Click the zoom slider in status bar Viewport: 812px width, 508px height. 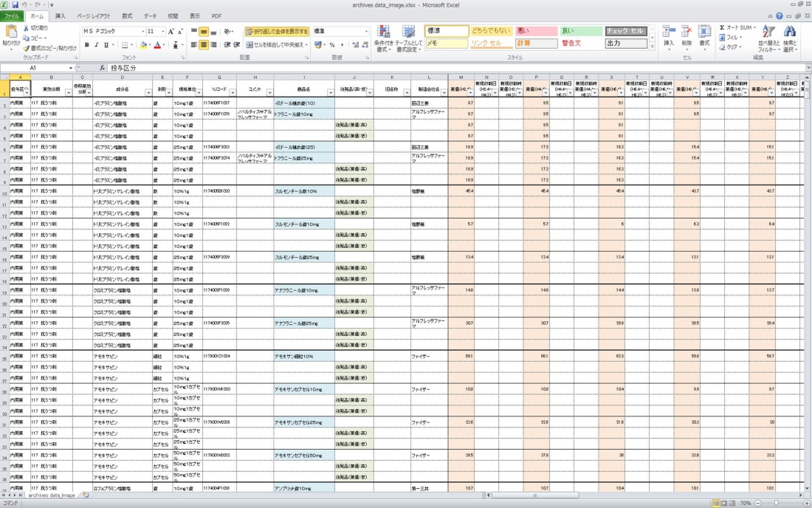(x=775, y=503)
